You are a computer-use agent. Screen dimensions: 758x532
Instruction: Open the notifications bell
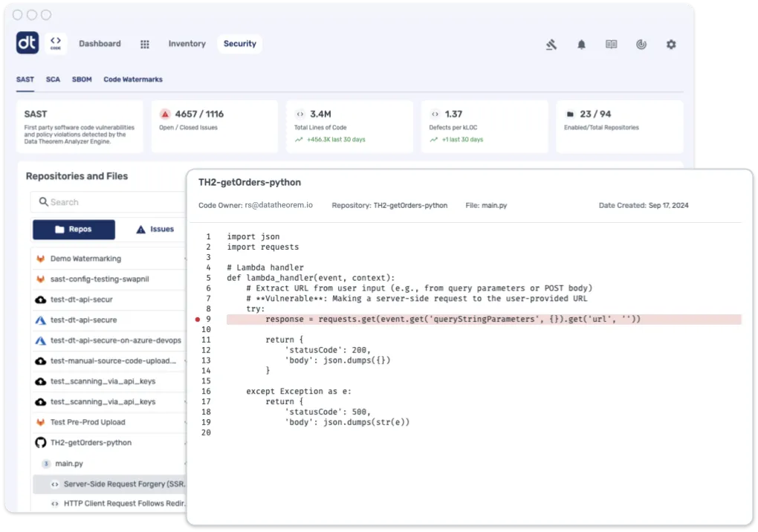pyautogui.click(x=581, y=45)
